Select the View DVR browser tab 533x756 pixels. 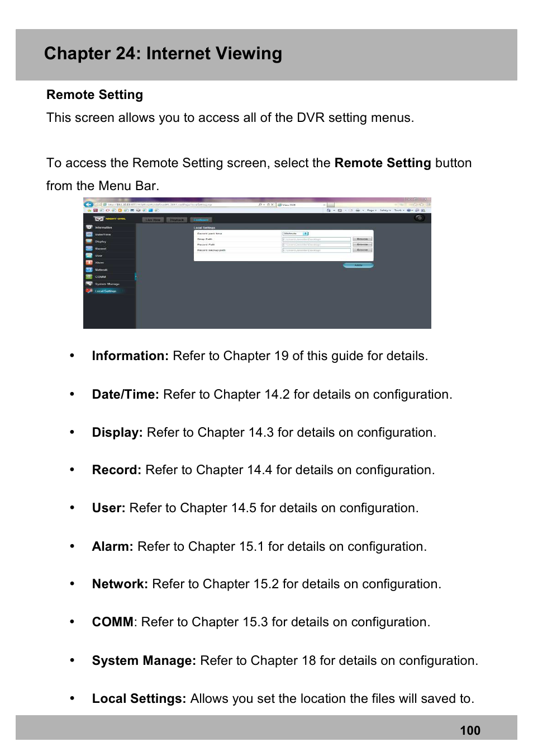coord(301,205)
